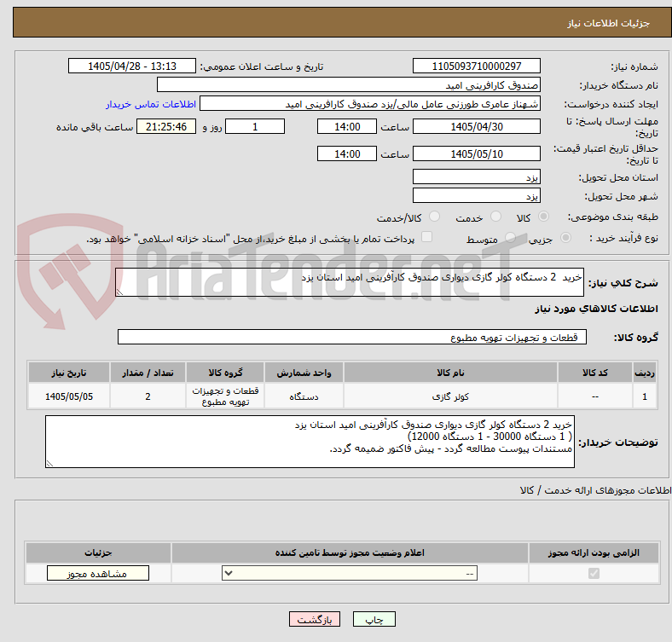The height and width of the screenshot is (642, 672).
Task: Click the دستگاه unit cell
Action: (x=304, y=396)
